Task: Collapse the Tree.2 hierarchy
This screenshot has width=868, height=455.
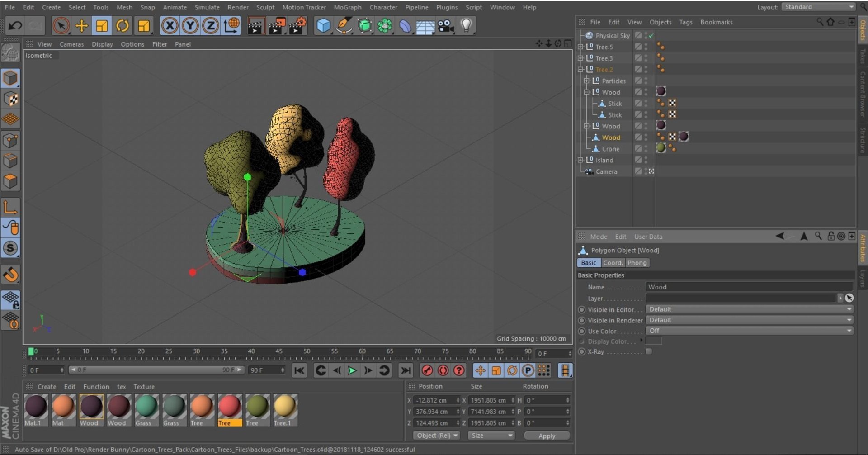Action: coord(580,69)
